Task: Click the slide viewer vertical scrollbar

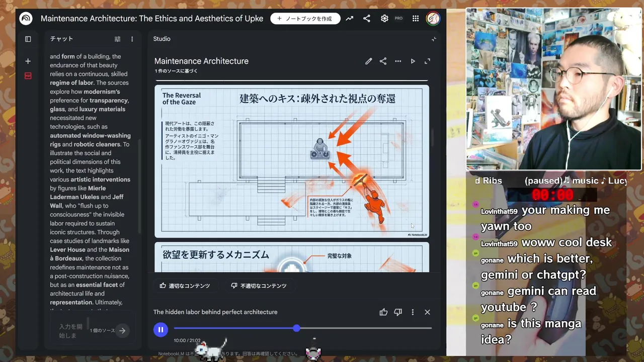Action: [x=432, y=137]
